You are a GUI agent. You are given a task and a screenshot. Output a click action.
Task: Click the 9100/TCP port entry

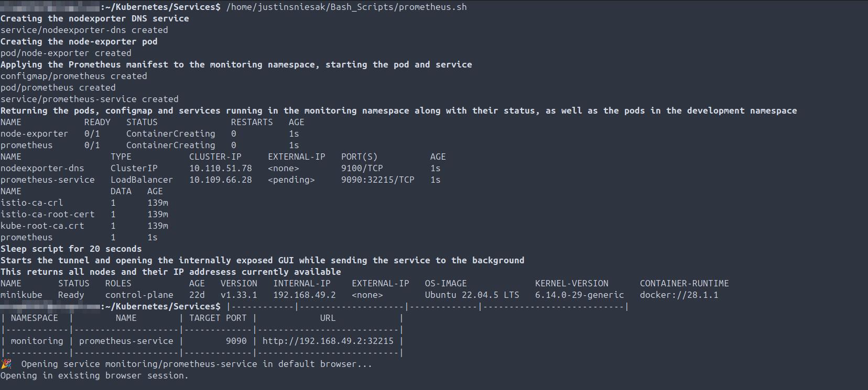click(x=362, y=168)
